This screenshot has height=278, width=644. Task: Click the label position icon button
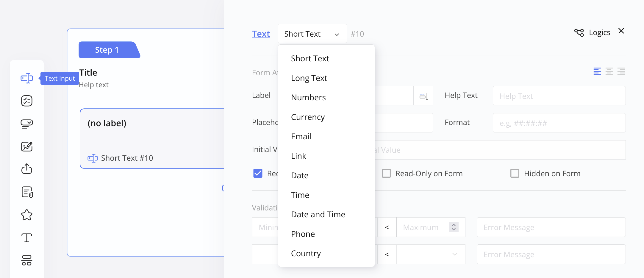(423, 96)
